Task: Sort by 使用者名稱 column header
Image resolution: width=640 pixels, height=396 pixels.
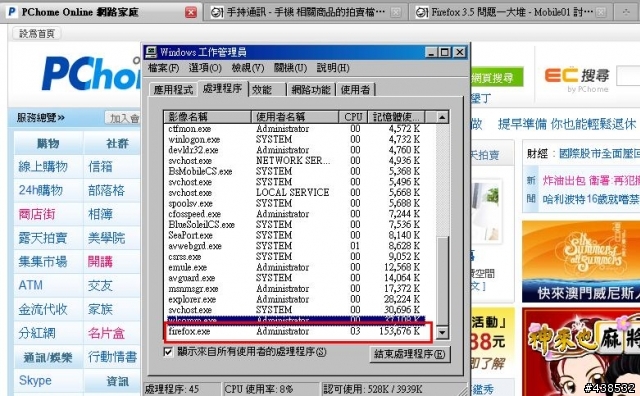Action: pos(295,117)
